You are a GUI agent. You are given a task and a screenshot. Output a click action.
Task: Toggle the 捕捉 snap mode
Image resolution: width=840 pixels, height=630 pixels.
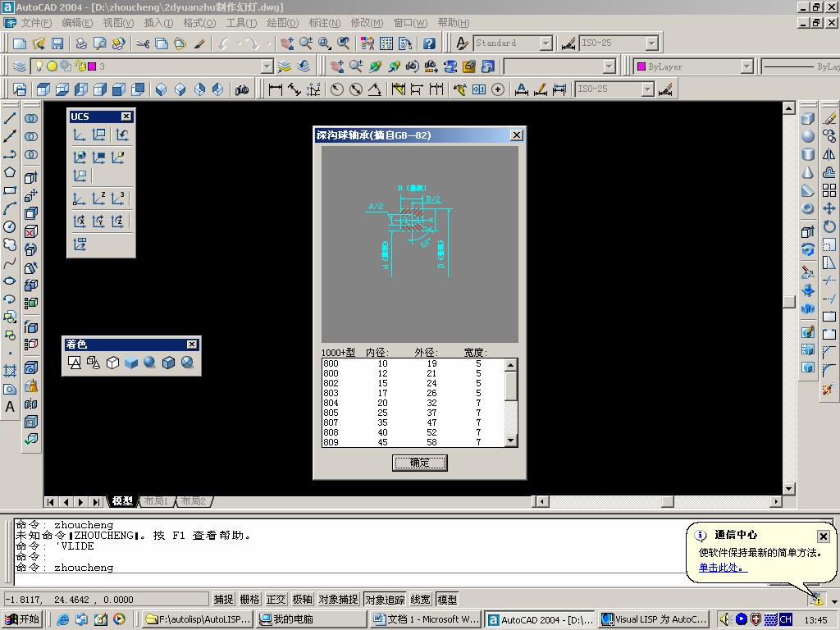click(223, 600)
